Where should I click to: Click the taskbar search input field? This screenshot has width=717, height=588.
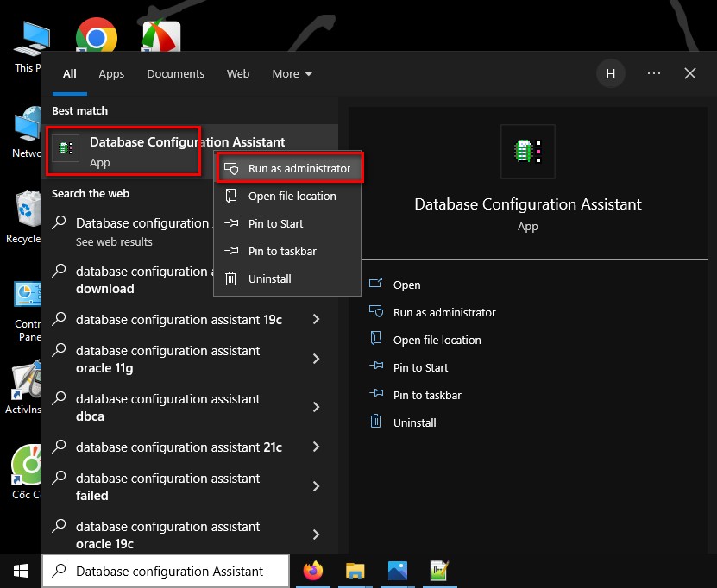(166, 571)
